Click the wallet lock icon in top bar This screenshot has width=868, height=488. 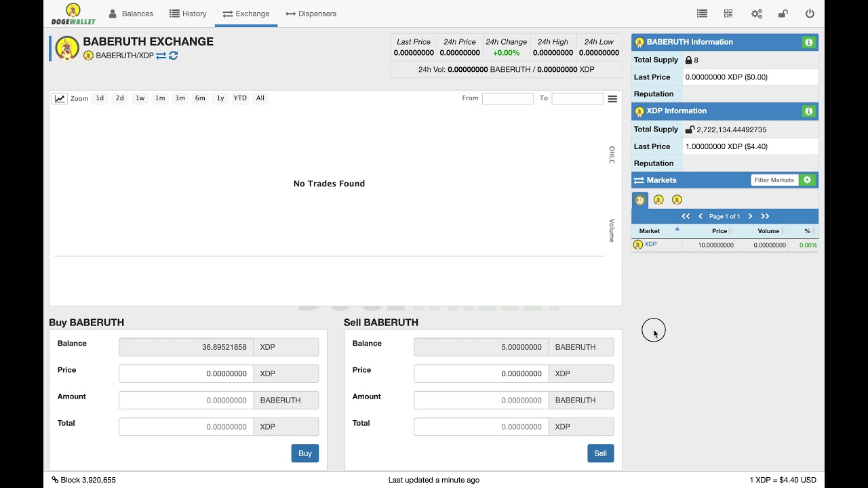pos(783,14)
